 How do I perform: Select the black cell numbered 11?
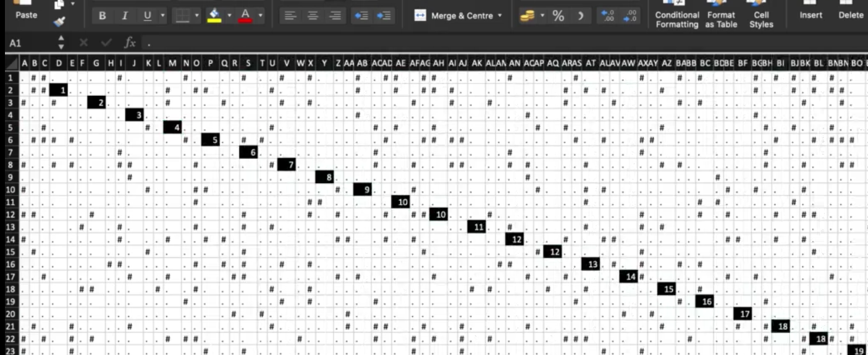[x=476, y=227]
